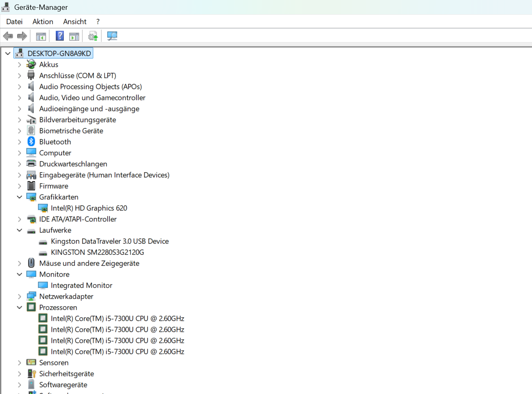Image resolution: width=532 pixels, height=394 pixels.
Task: Collapse the Grafikkarten category
Action: tap(19, 197)
